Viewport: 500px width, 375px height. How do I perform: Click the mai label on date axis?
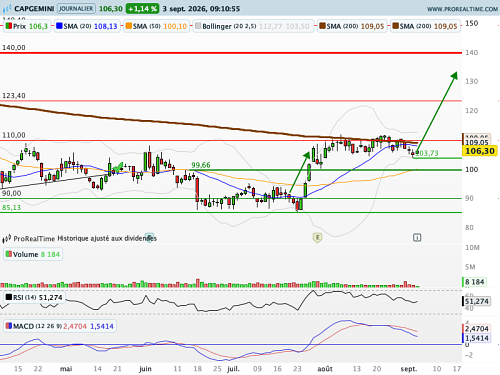[x=66, y=369]
